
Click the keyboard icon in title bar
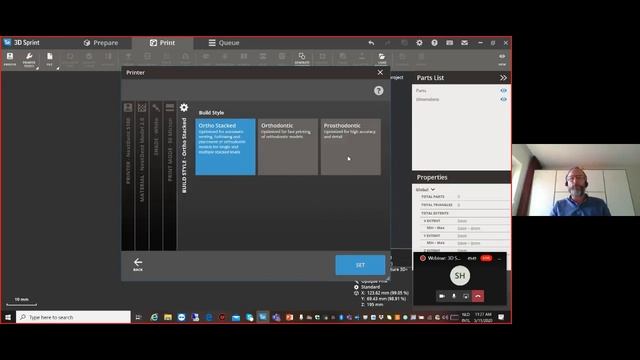[x=449, y=43]
